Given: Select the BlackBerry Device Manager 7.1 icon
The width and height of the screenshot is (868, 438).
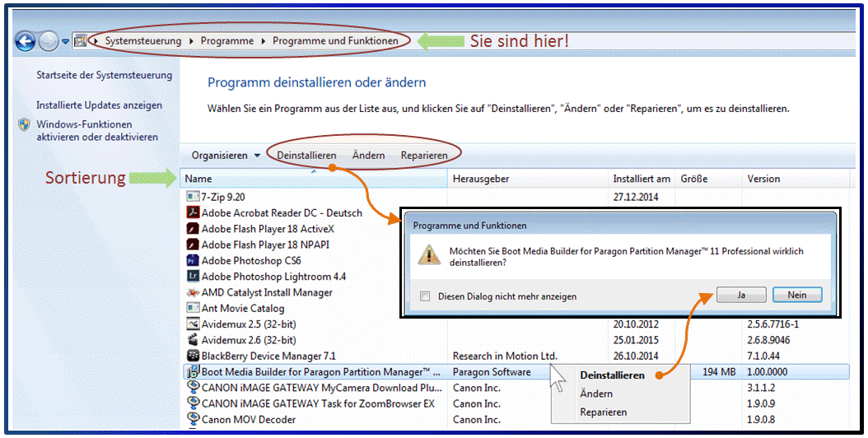Looking at the screenshot, I should pos(194,356).
